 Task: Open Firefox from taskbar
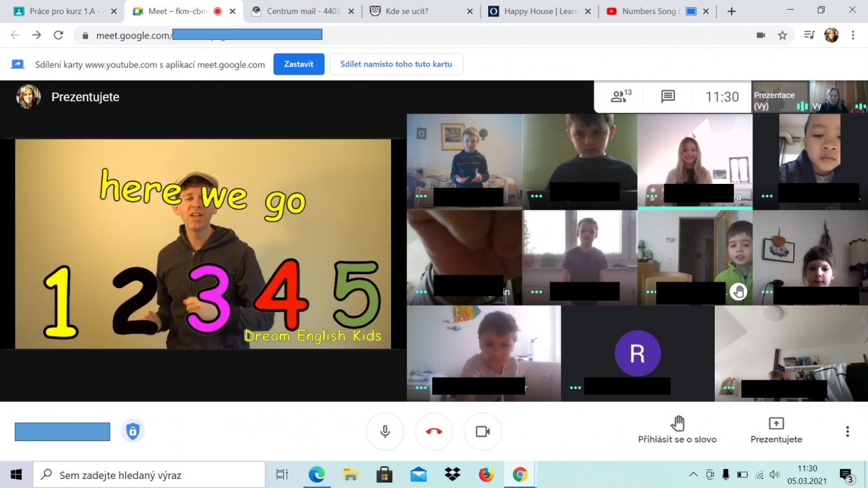(x=486, y=475)
